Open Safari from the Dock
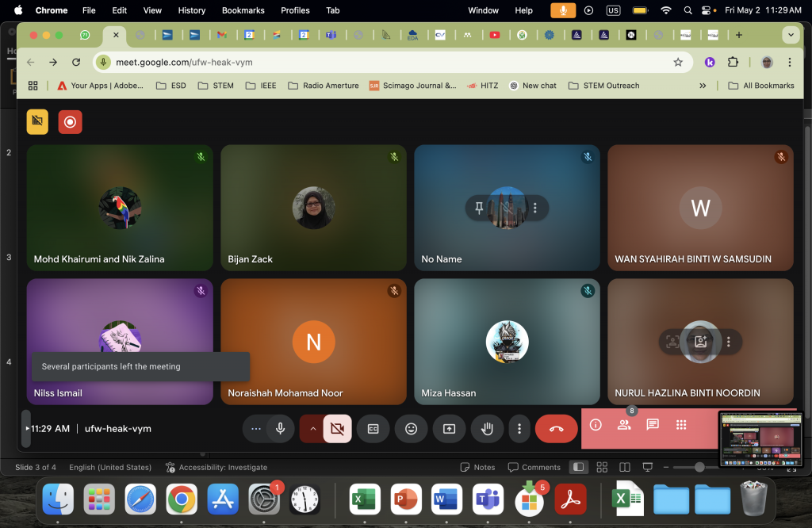This screenshot has width=812, height=528. pyautogui.click(x=140, y=499)
